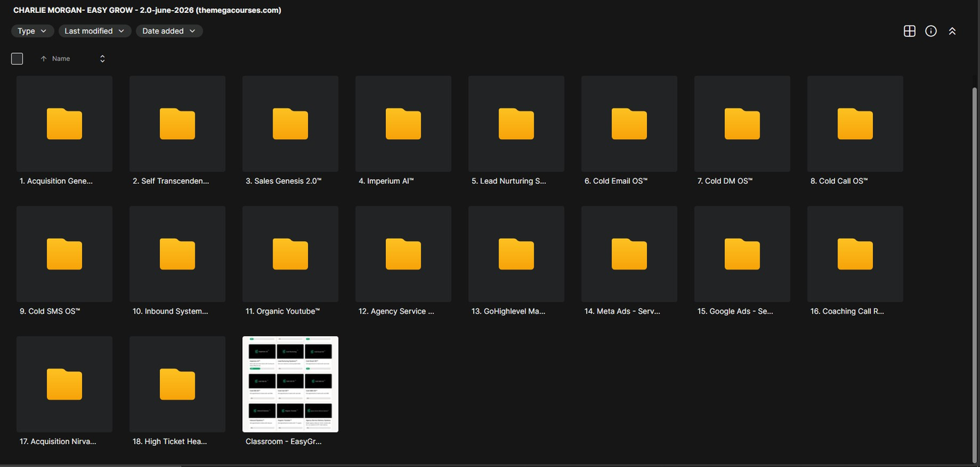Open folder 18. High Ticket Hea...

point(177,384)
